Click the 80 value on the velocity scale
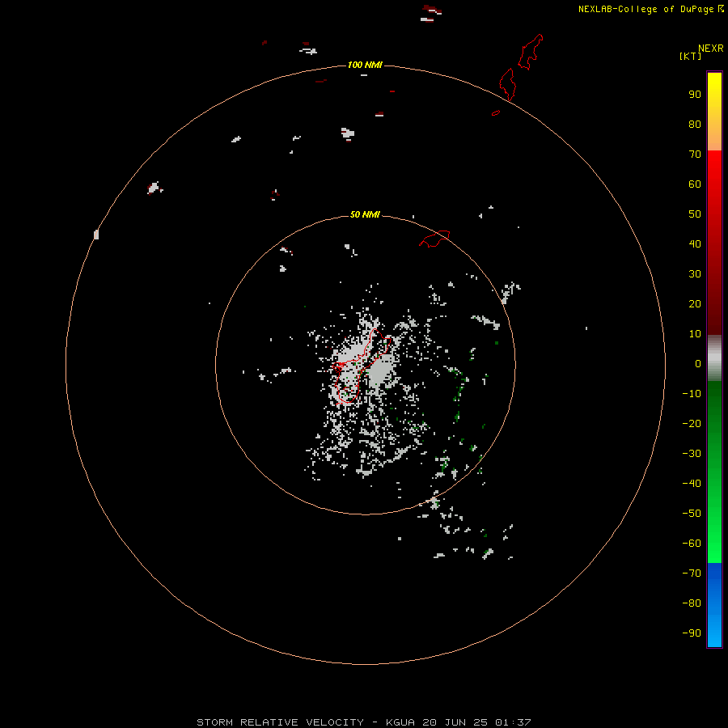The image size is (728, 728). (695, 124)
